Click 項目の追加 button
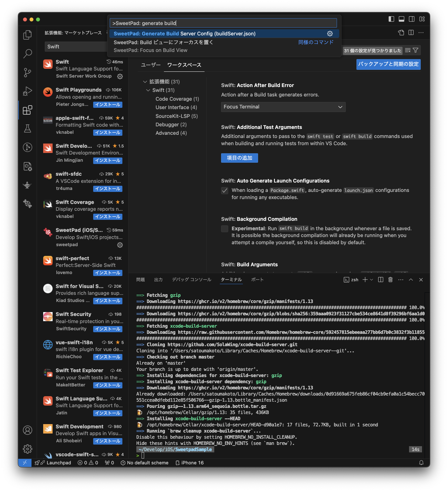This screenshot has height=491, width=448. (240, 158)
